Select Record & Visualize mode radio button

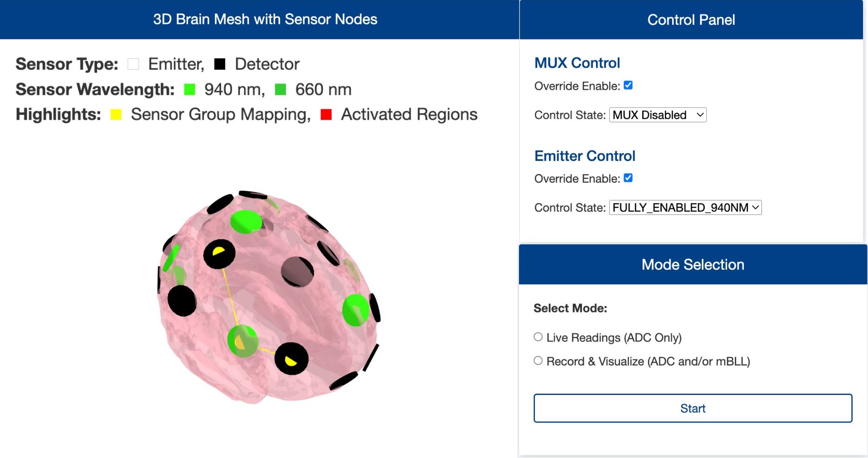[x=538, y=361]
